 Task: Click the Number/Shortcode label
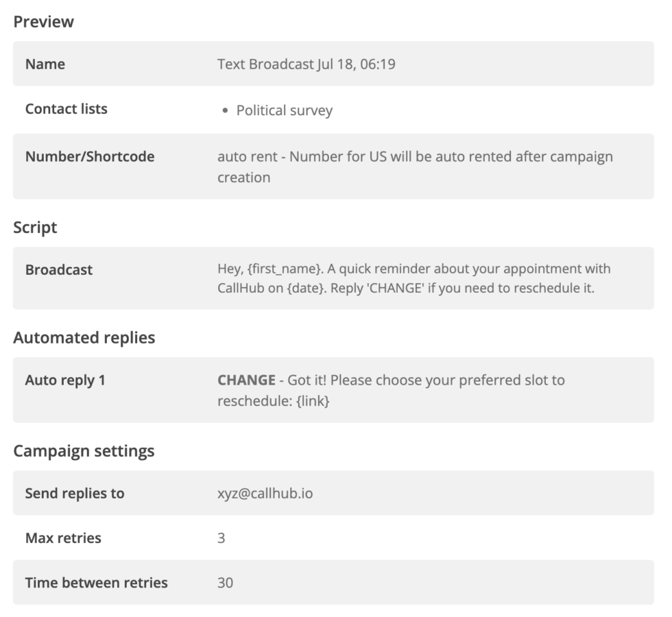(90, 157)
